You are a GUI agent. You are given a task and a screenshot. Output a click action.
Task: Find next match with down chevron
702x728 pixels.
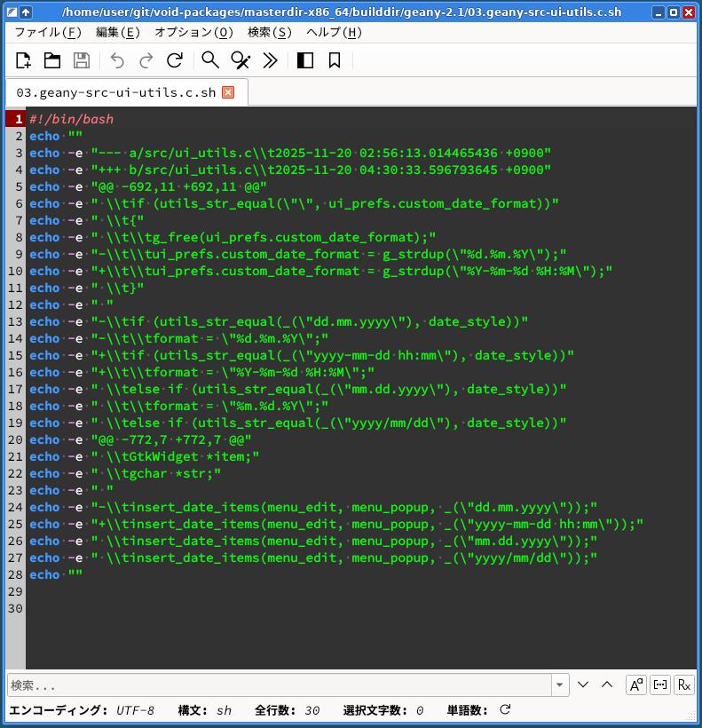pyautogui.click(x=583, y=684)
